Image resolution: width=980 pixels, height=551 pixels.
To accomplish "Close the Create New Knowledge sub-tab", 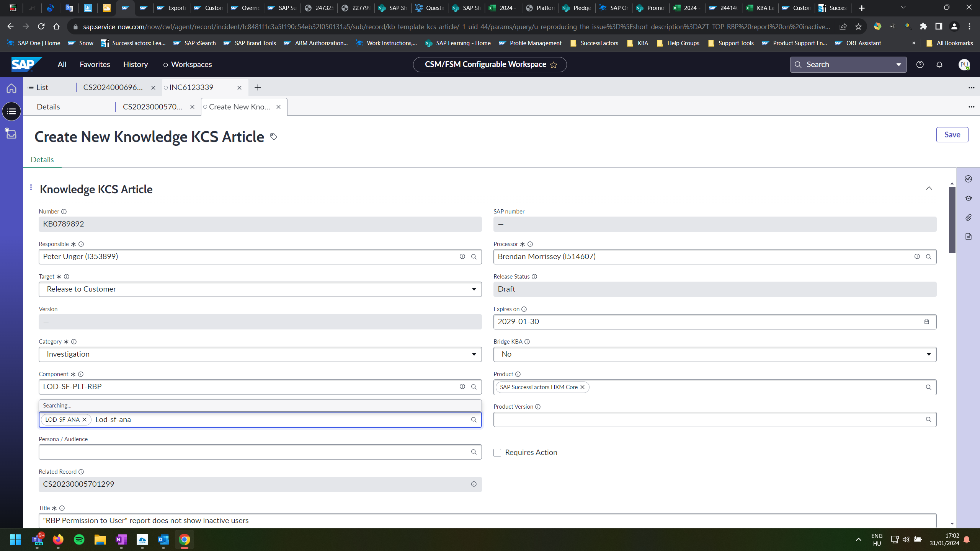I will (279, 107).
